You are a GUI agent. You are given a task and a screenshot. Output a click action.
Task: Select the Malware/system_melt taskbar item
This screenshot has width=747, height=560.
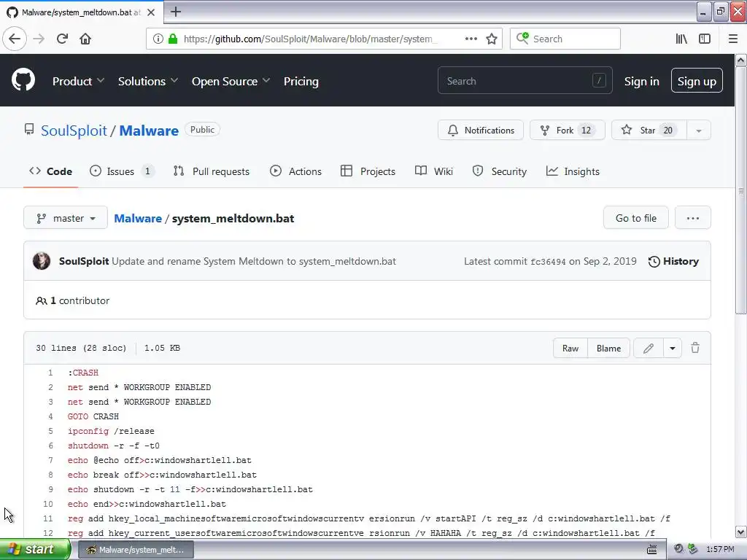click(136, 550)
